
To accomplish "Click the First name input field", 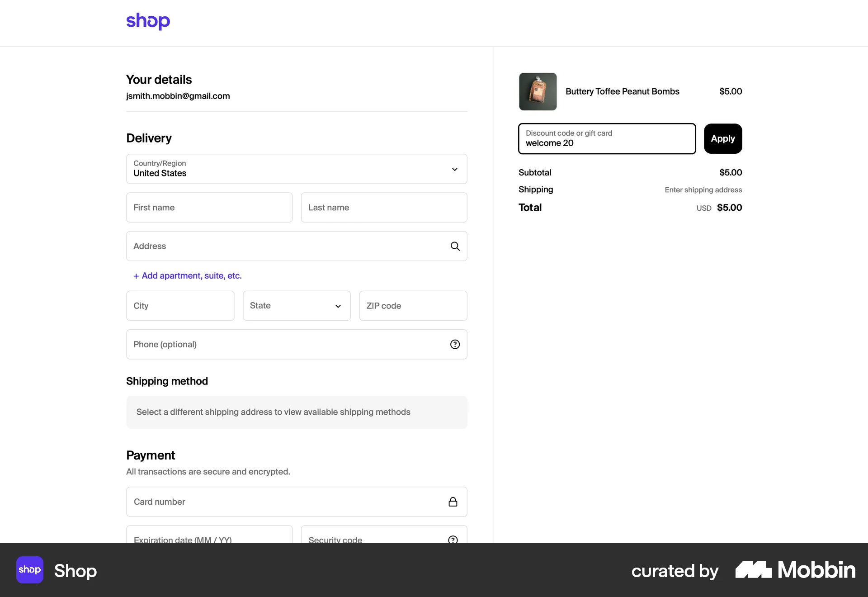I will pos(209,207).
